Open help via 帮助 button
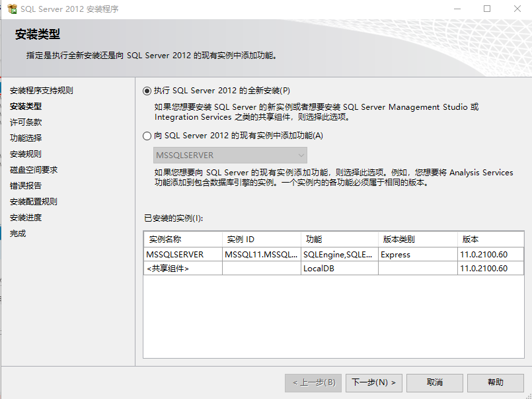Viewport: 532px width, 399px height. pos(495,382)
